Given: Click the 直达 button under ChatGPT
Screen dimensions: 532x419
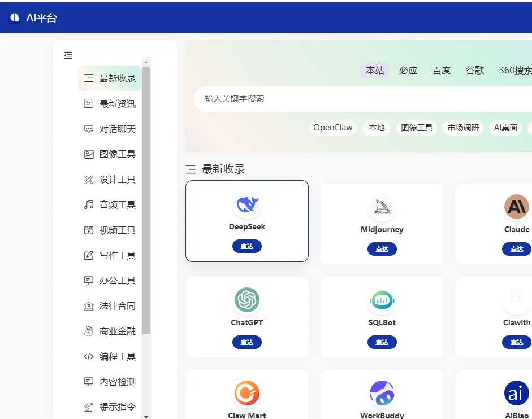Looking at the screenshot, I should pos(247,342).
